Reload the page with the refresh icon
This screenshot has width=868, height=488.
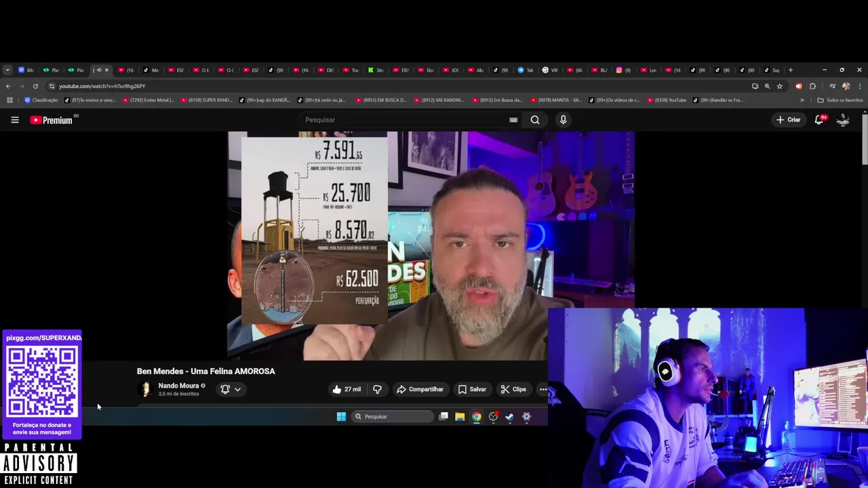click(x=35, y=86)
